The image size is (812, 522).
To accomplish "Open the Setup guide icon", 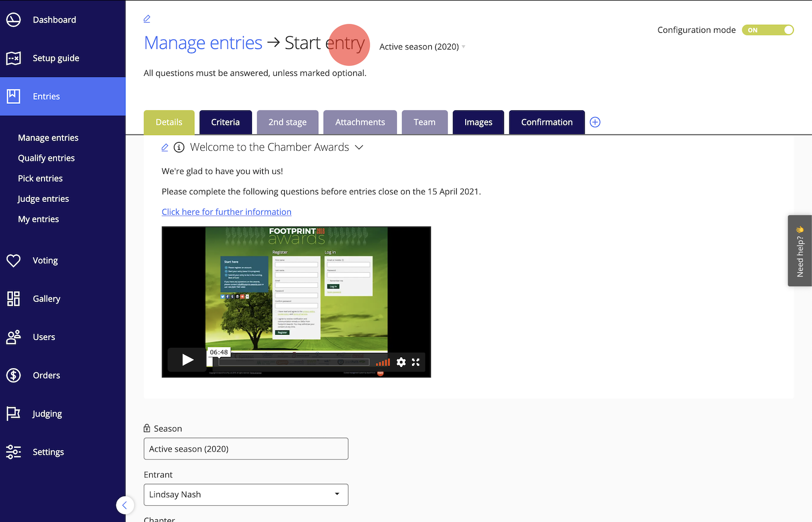I will click(x=13, y=58).
